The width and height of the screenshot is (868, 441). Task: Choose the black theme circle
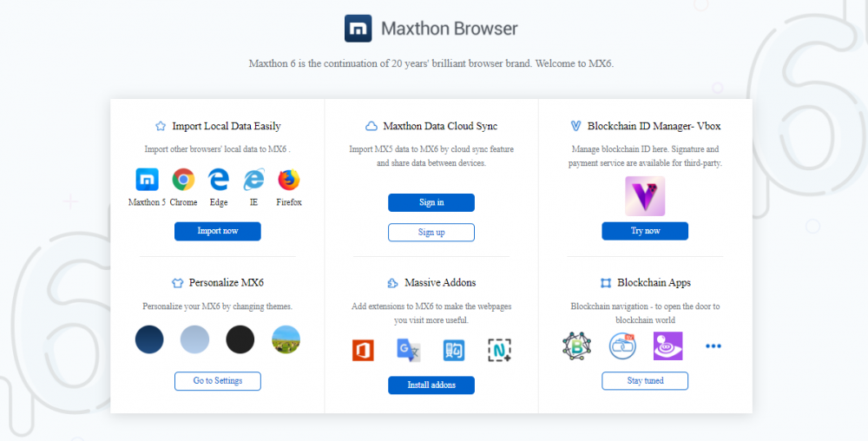(x=240, y=339)
